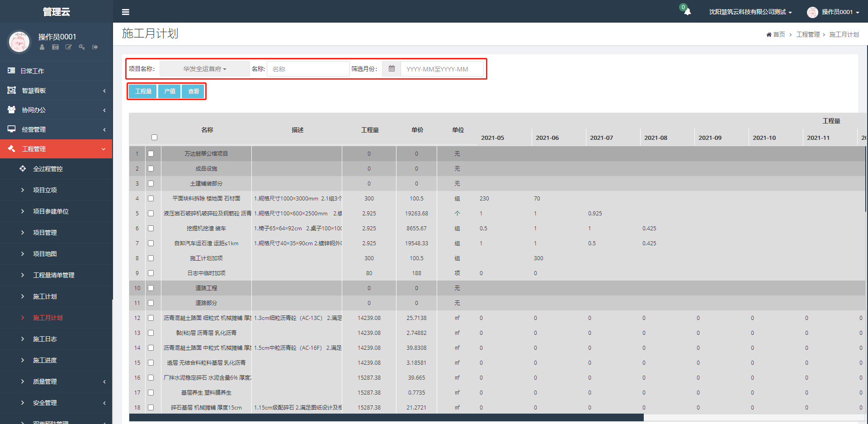868x424 pixels.
Task: Check the box for 道路工程
Action: [151, 288]
